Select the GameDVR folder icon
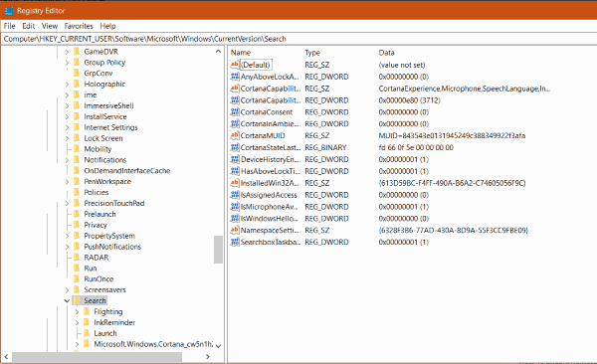597x364 pixels. coord(77,52)
